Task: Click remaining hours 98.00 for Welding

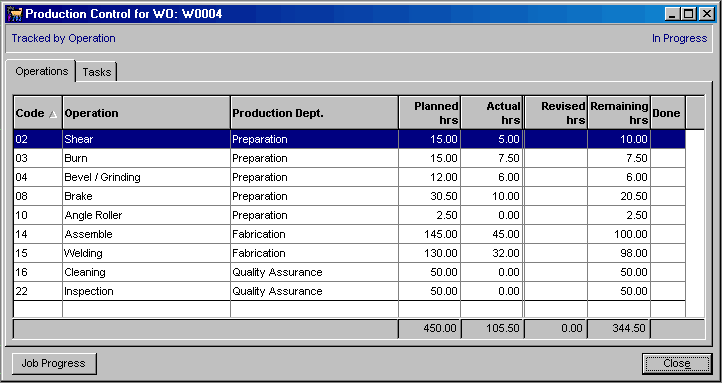Action: tap(619, 253)
